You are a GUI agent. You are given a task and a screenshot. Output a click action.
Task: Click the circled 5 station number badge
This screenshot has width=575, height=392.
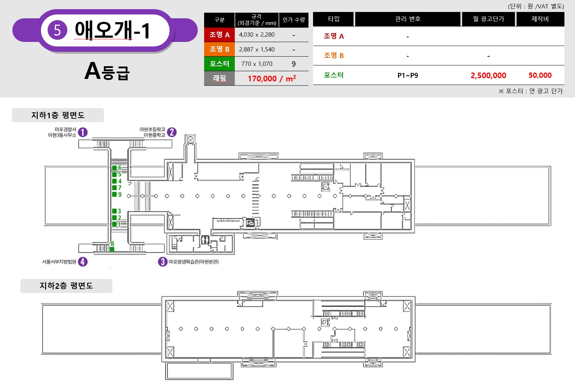57,30
